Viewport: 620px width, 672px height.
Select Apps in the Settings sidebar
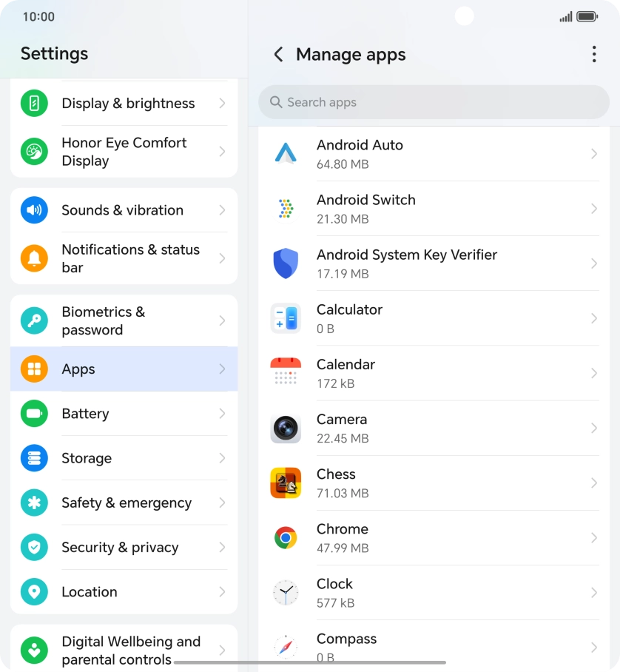coord(124,369)
